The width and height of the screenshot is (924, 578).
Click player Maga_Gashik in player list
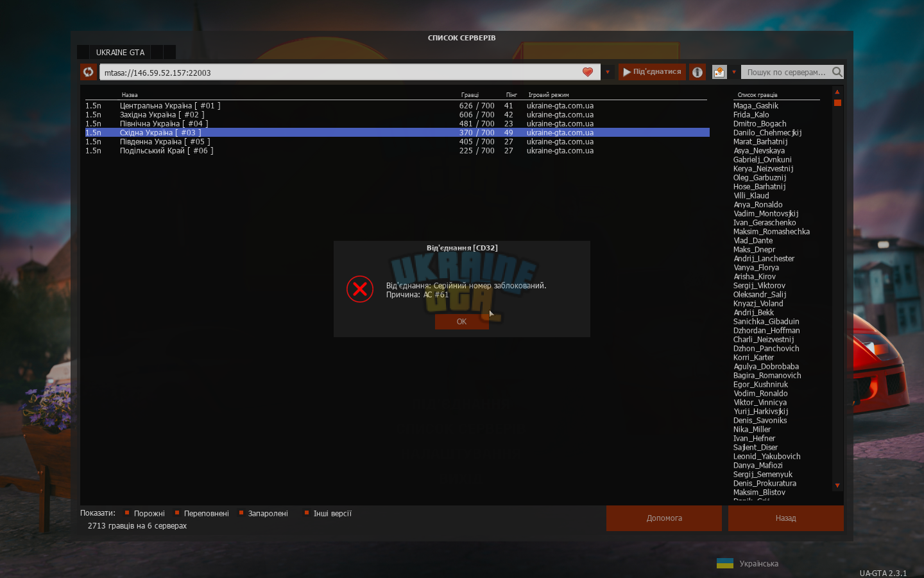756,105
